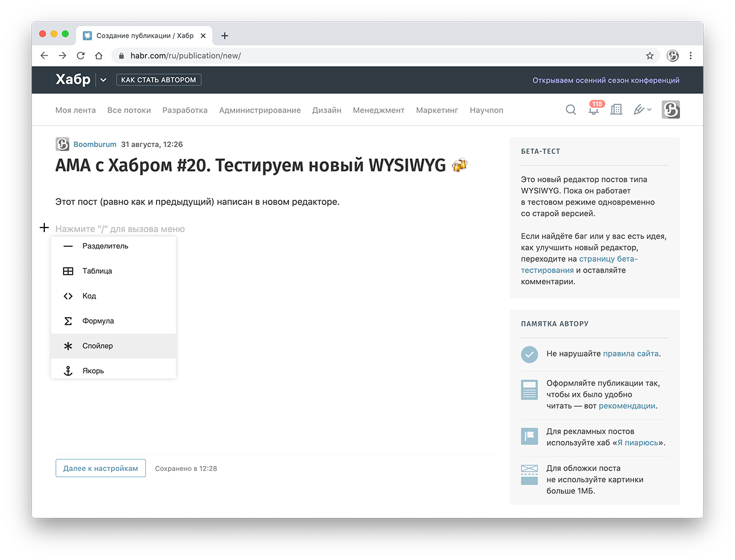Open the 'Научпоп' section

pos(486,110)
